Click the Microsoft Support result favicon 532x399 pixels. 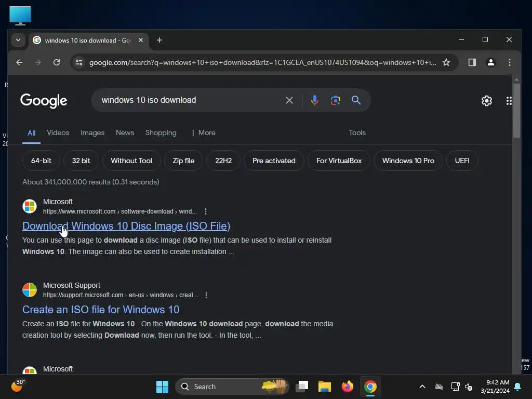click(x=30, y=290)
